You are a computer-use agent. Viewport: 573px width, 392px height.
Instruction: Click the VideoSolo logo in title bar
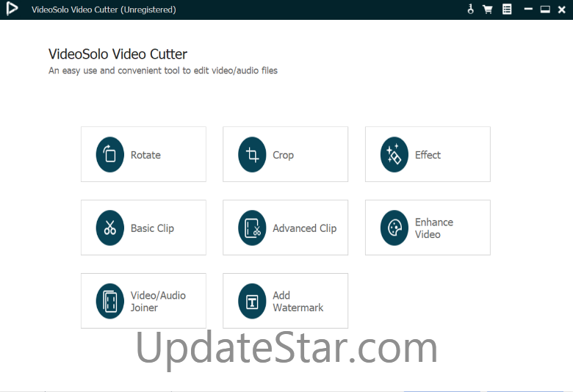click(x=12, y=9)
